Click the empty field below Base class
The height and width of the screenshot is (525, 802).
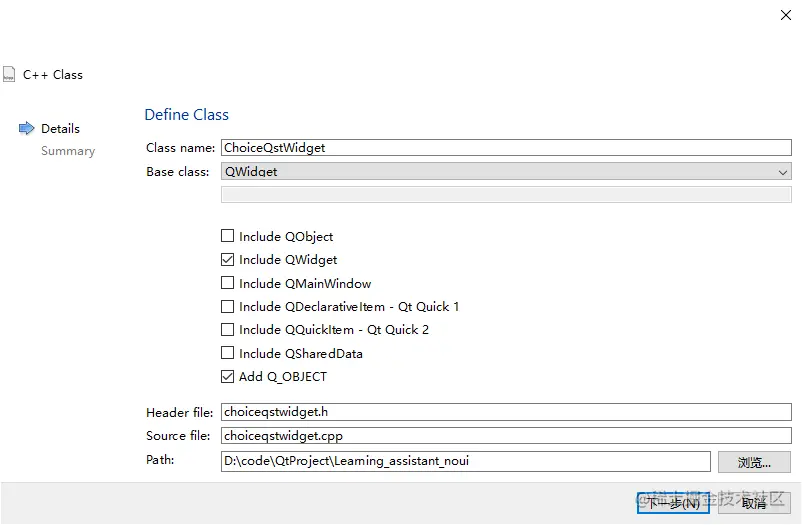click(x=506, y=194)
